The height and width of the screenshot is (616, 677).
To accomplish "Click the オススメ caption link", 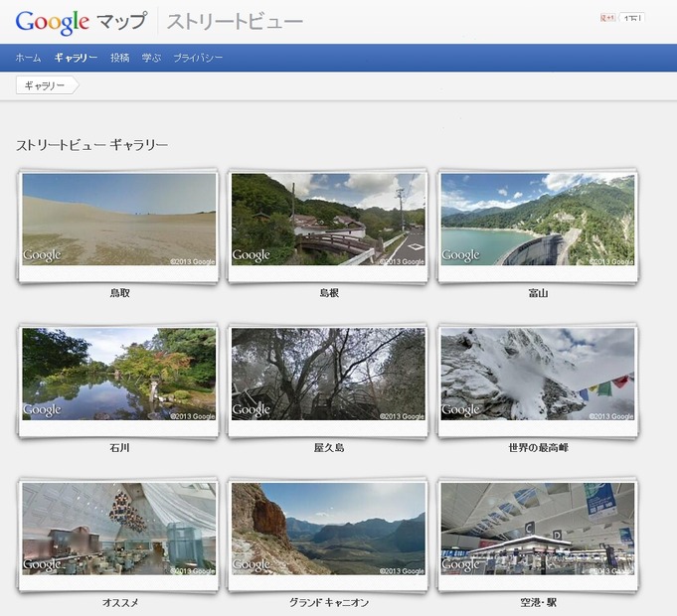I will tap(120, 603).
